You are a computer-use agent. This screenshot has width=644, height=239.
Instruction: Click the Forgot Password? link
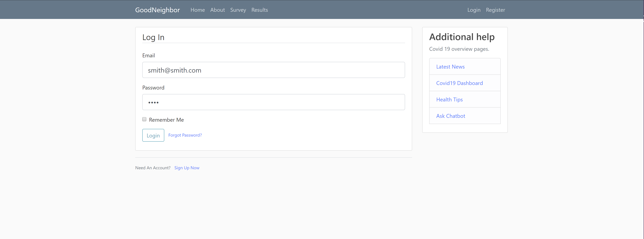pyautogui.click(x=185, y=135)
